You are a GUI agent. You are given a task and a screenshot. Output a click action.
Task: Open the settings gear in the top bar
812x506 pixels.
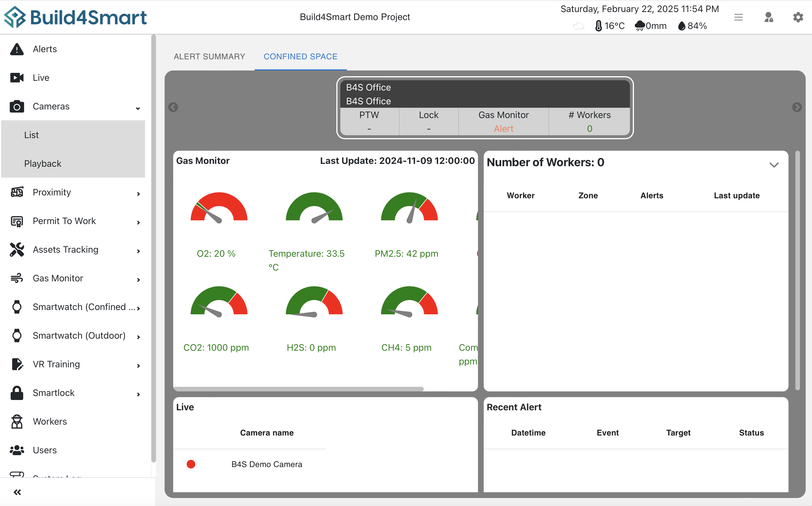[x=798, y=17]
